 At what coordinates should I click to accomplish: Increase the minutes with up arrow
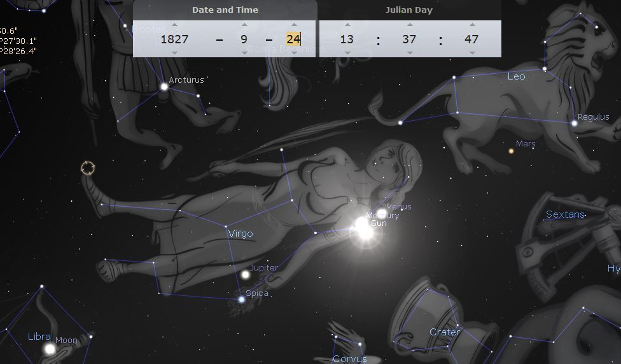pos(410,25)
